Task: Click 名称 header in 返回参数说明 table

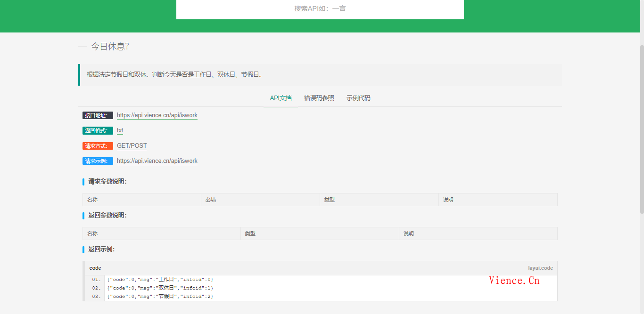Action: 92,233
